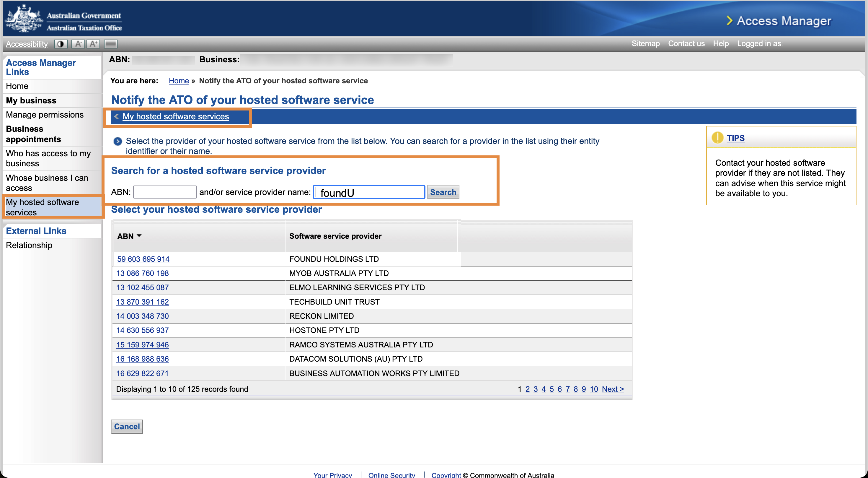This screenshot has width=868, height=478.
Task: Open the Copyright footer link
Action: [446, 475]
